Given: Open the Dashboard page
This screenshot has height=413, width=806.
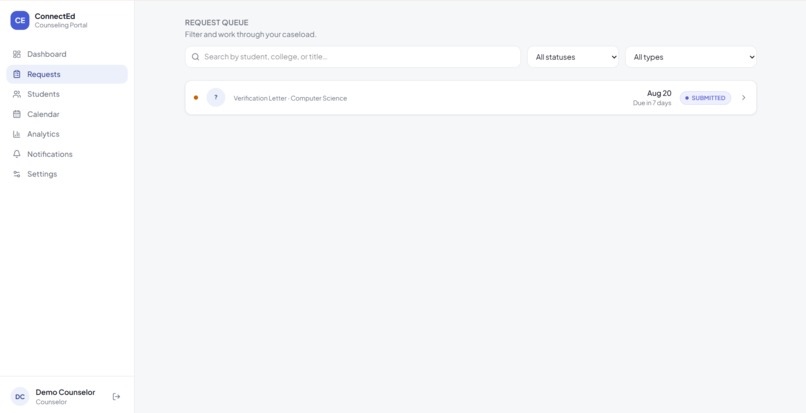Looking at the screenshot, I should click(x=67, y=54).
